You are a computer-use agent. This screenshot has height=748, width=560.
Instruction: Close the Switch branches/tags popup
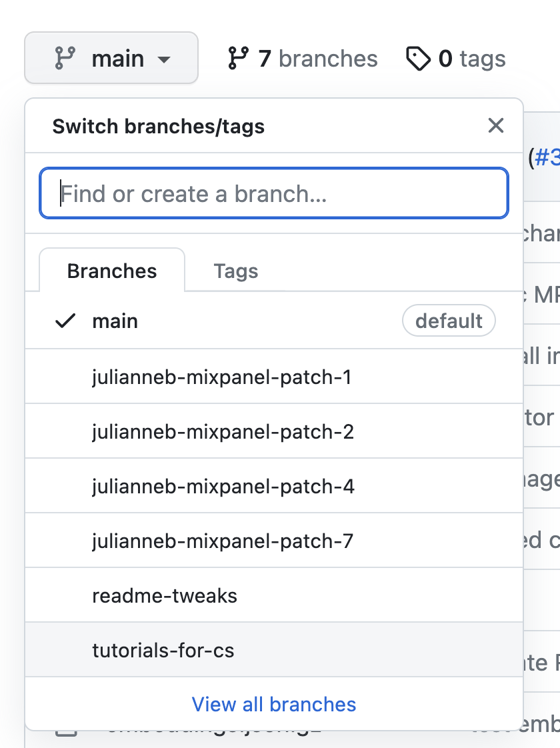[x=495, y=125]
